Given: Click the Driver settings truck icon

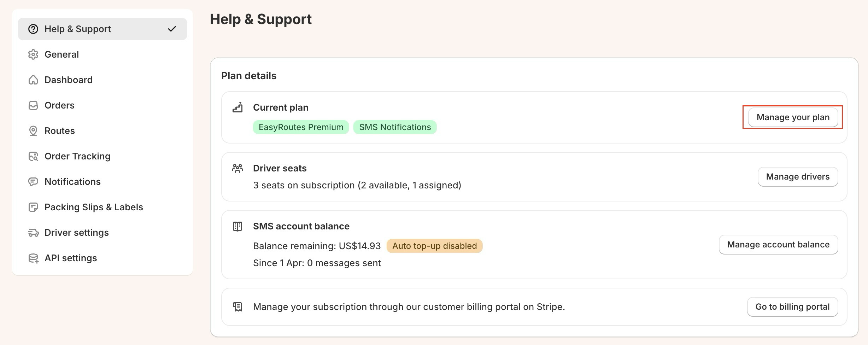Looking at the screenshot, I should coord(33,233).
